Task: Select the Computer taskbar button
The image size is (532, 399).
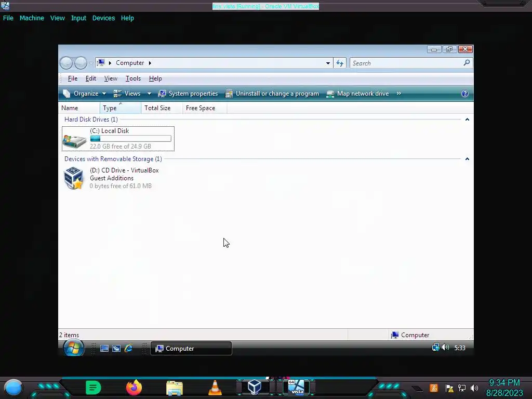Action: tap(191, 349)
